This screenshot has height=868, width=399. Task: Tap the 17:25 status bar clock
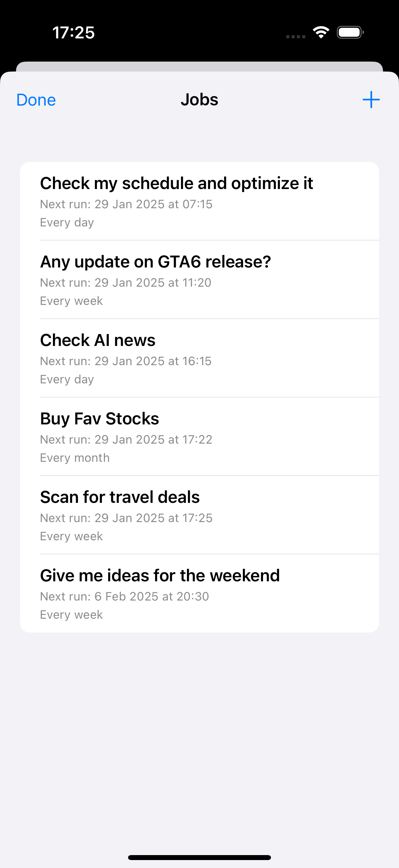point(73,33)
